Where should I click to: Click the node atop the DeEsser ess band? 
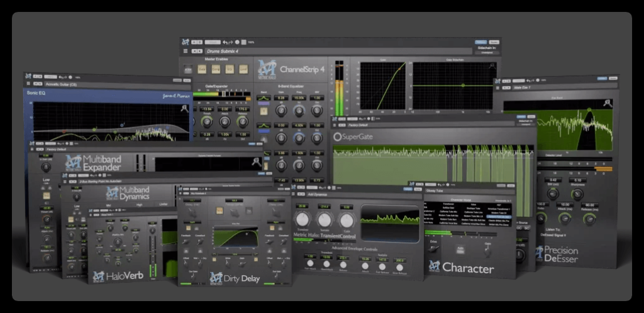click(589, 110)
